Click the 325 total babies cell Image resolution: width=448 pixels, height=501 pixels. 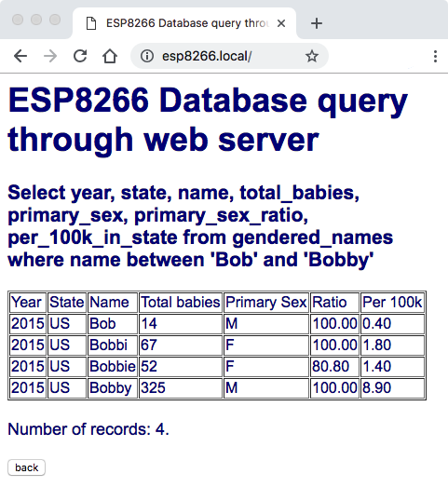click(181, 388)
